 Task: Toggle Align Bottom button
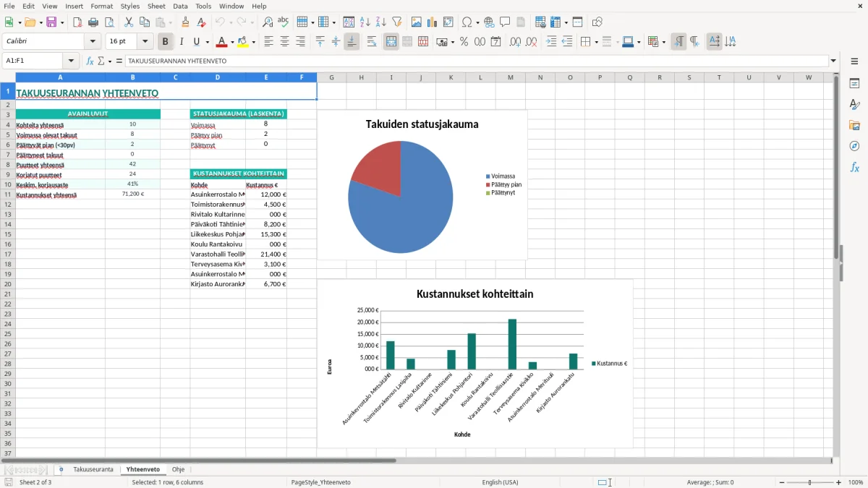pos(352,42)
